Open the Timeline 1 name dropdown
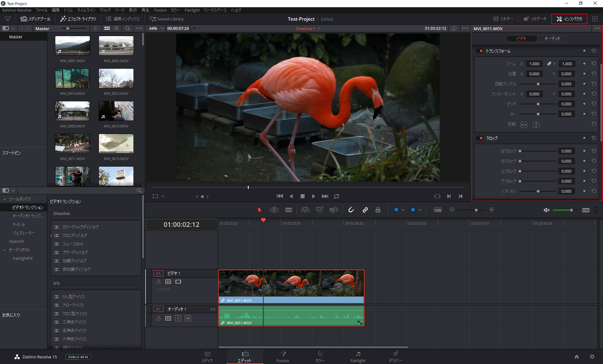This screenshot has height=364, width=603. pyautogui.click(x=308, y=29)
